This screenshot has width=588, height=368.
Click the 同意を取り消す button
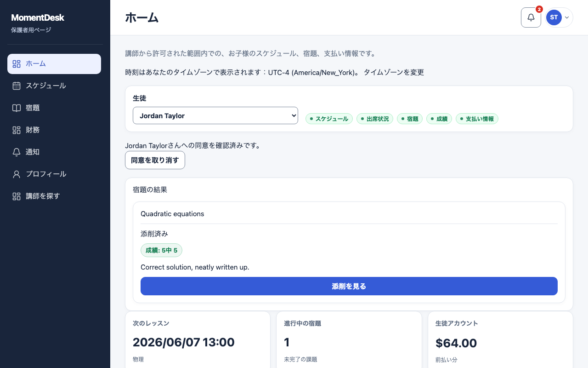click(x=155, y=160)
